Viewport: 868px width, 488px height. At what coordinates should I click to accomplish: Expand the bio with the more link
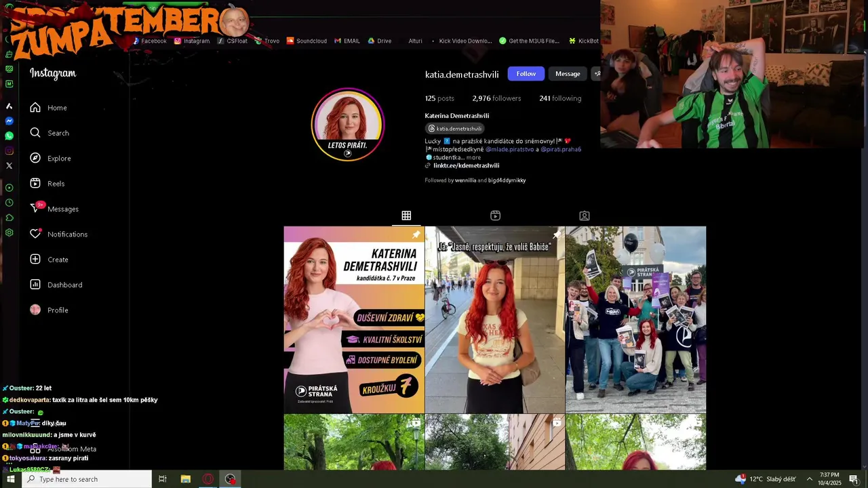click(x=473, y=157)
